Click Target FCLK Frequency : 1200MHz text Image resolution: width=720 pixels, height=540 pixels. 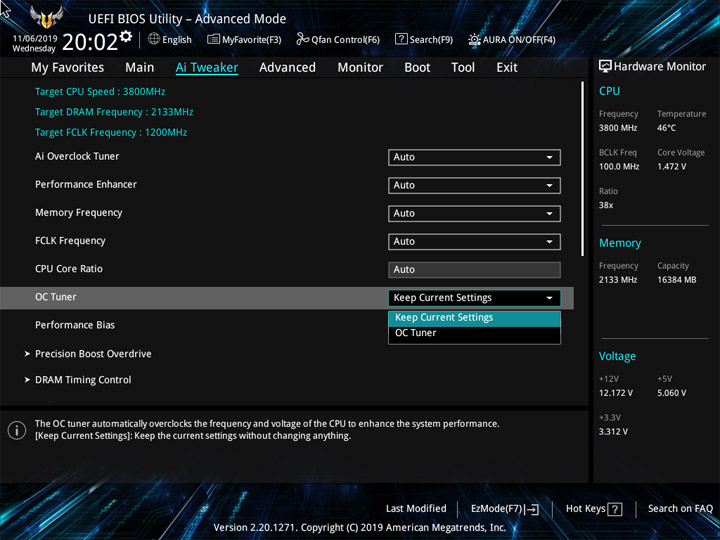(x=111, y=133)
